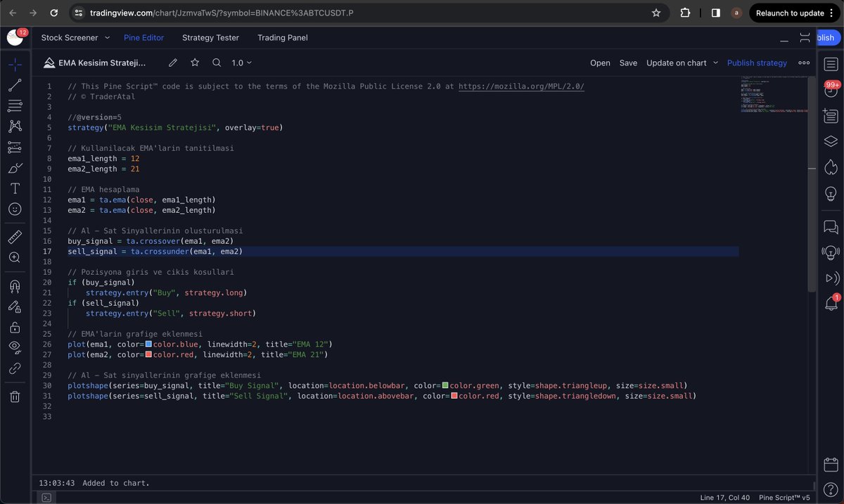The height and width of the screenshot is (504, 844).
Task: Open the object tree layers panel
Action: point(831,141)
